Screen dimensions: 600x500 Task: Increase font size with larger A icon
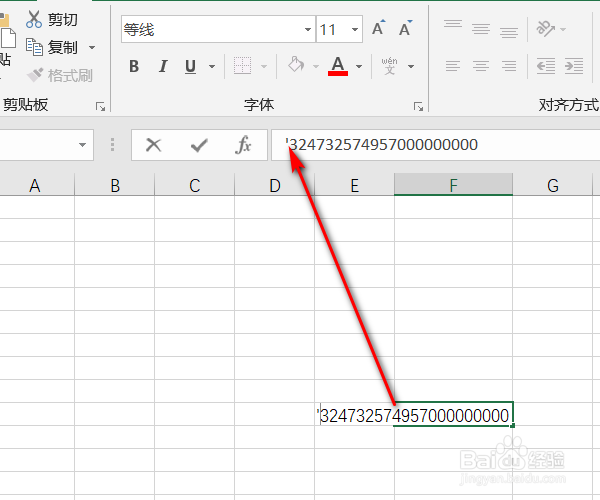point(378,29)
